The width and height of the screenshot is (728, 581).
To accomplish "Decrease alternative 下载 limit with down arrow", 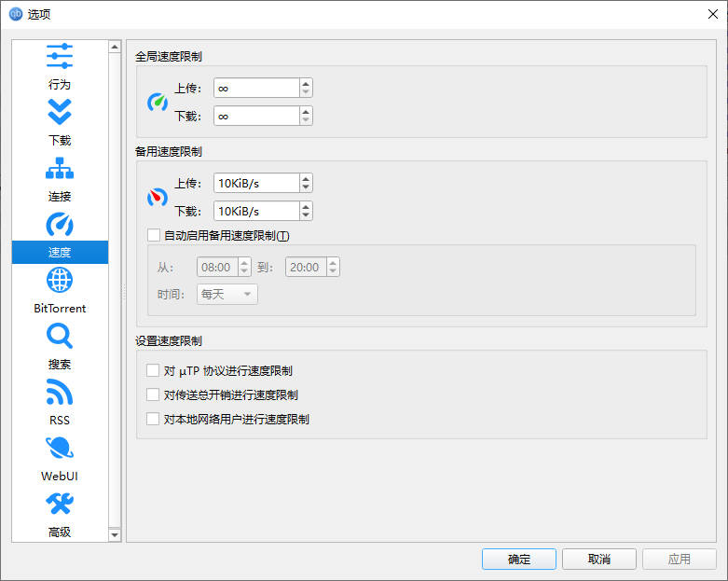I will click(306, 215).
